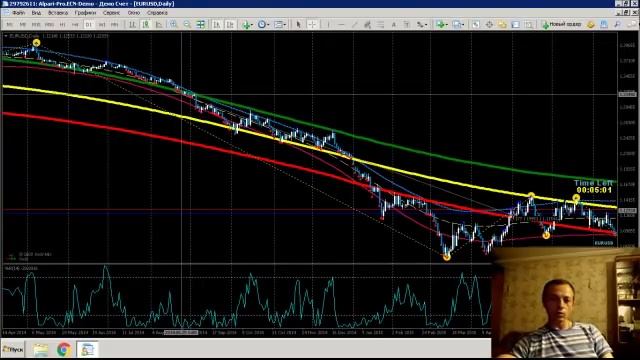Enable the M5 timeframe
640x360 pixels.
23,25
